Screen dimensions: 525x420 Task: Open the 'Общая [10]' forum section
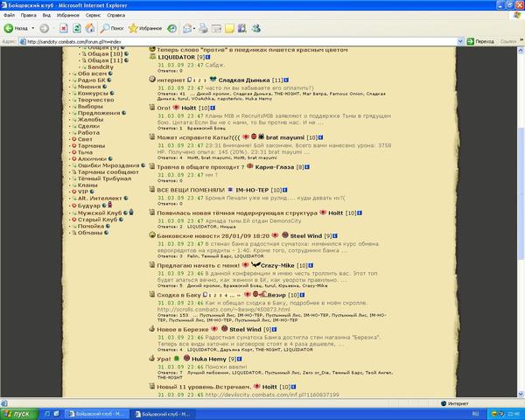click(105, 54)
